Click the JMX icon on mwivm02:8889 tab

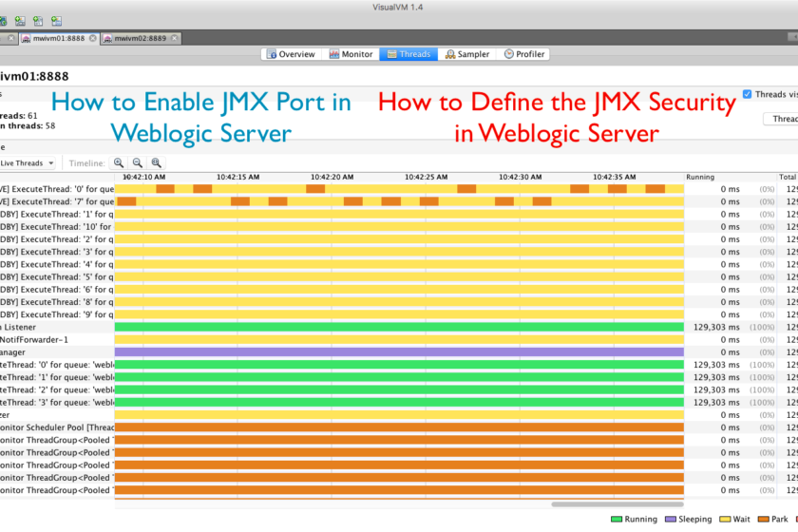(107, 38)
